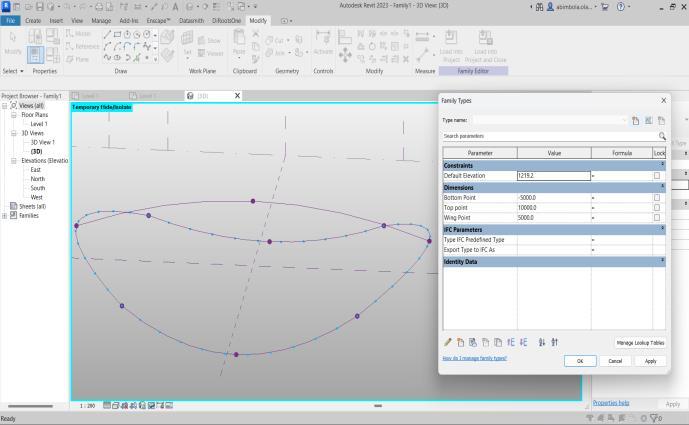Click the 1 : 200 view scale
The height and width of the screenshot is (425, 689).
click(87, 406)
